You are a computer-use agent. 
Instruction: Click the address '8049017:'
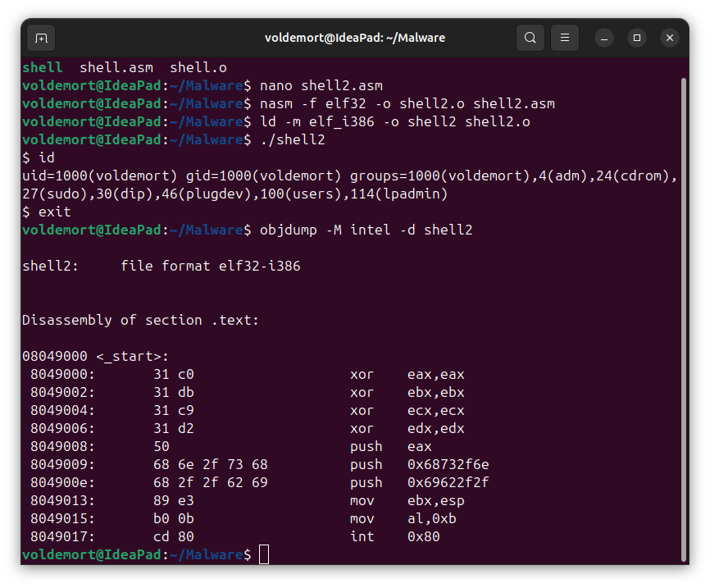(63, 537)
